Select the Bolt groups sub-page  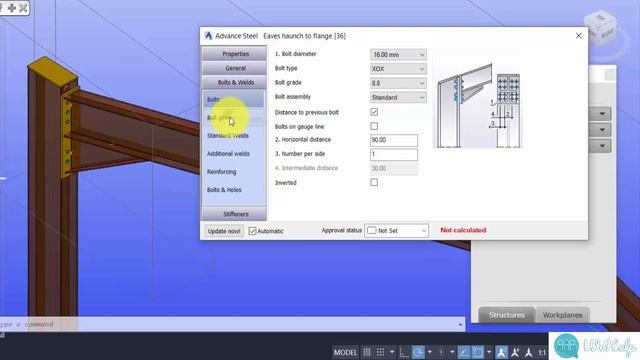(x=233, y=118)
